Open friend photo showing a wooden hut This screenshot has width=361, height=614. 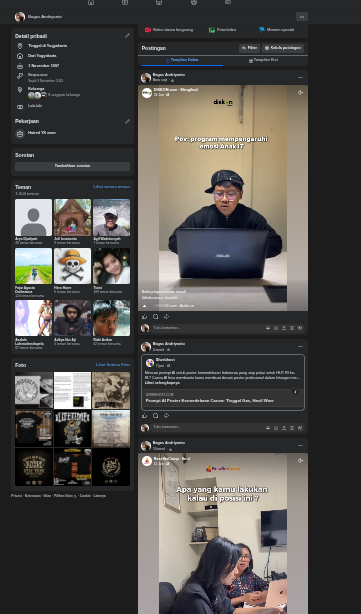(72, 217)
